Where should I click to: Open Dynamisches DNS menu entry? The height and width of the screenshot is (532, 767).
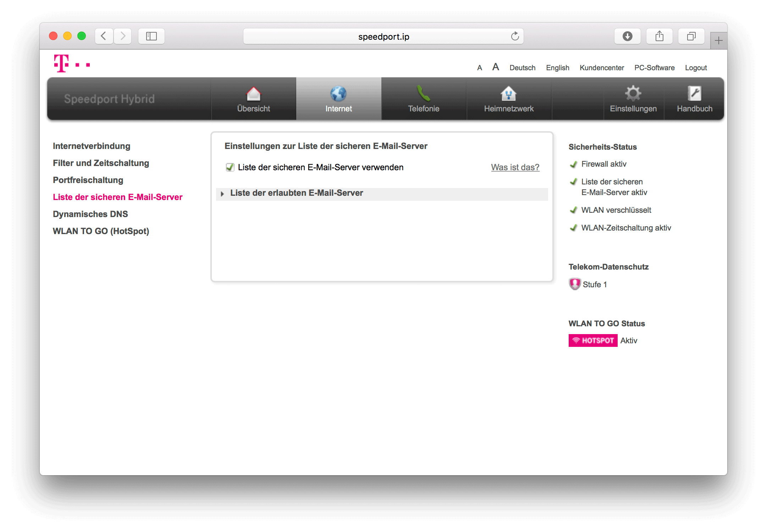90,214
